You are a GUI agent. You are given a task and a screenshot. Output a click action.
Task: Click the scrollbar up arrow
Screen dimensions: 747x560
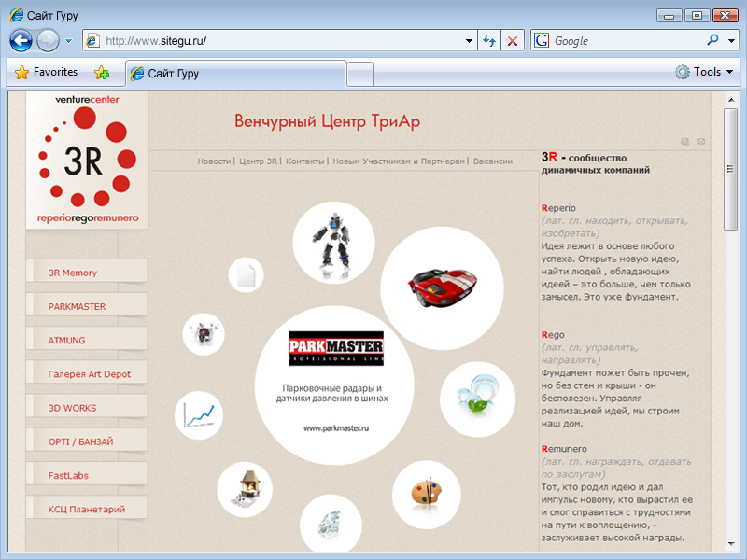(731, 100)
